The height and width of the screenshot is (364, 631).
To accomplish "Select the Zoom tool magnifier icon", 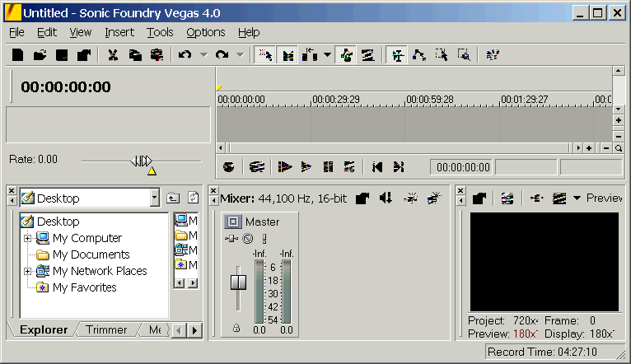I will click(619, 148).
